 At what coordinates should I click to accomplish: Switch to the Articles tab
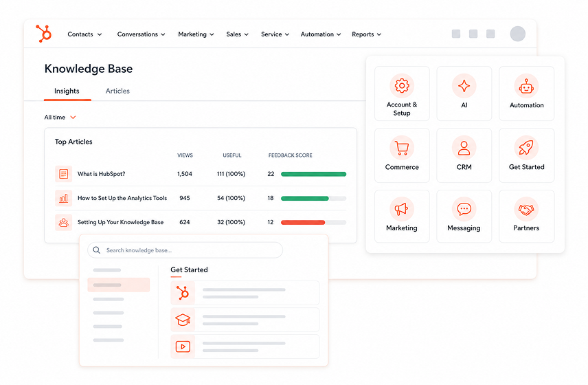click(x=117, y=91)
